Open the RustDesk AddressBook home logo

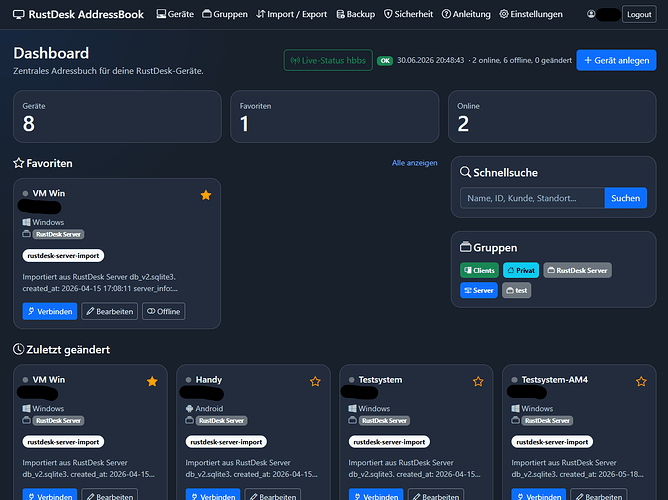coord(78,14)
